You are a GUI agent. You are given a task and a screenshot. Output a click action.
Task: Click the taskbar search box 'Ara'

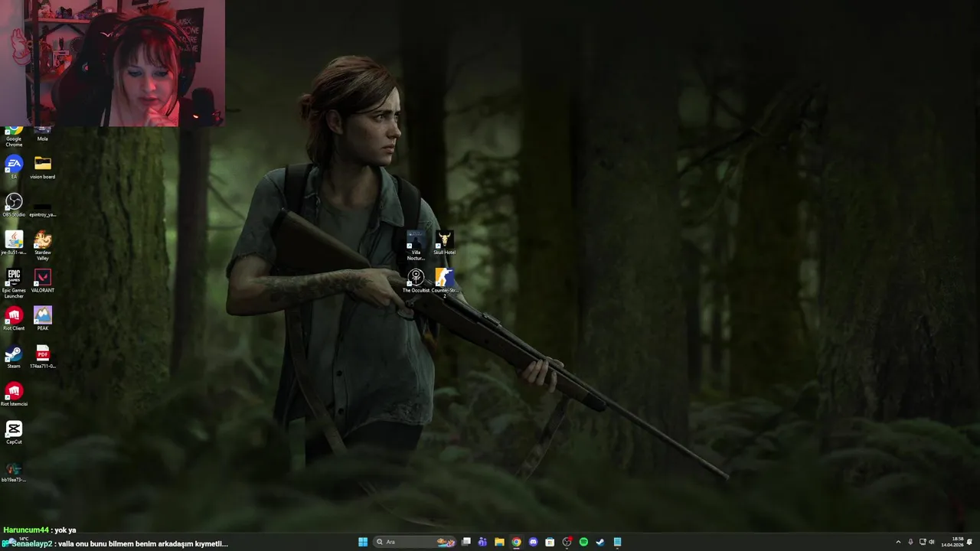tap(414, 542)
